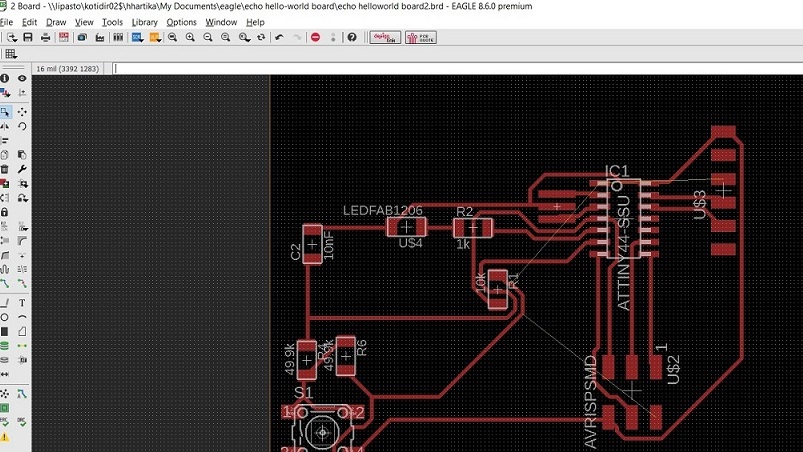Select the Rotate tool

pos(22,126)
